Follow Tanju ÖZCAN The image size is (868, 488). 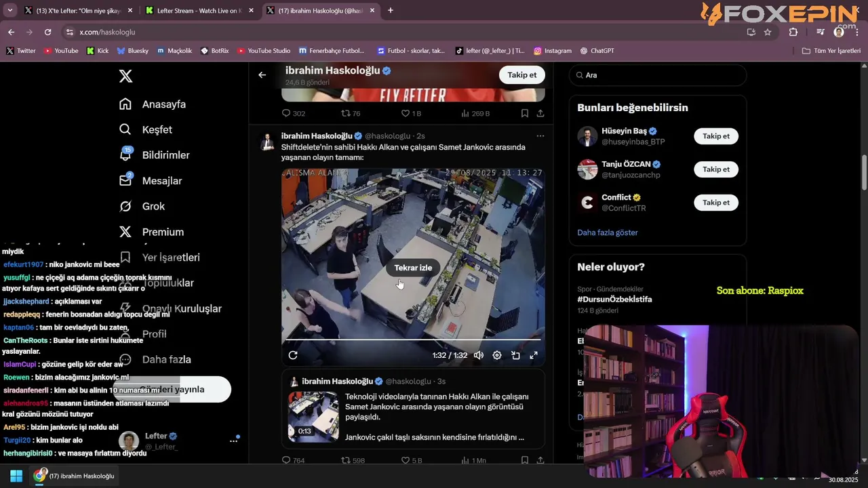point(716,169)
